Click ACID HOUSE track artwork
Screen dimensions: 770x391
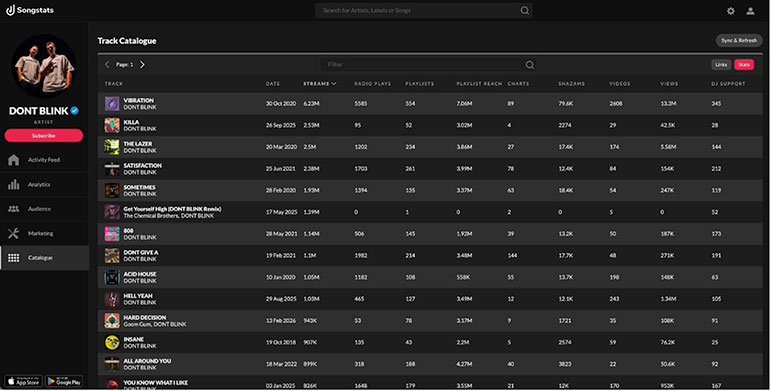click(112, 277)
